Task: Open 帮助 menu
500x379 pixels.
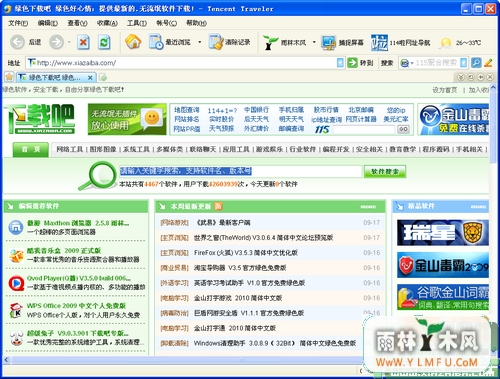Action: [196, 23]
